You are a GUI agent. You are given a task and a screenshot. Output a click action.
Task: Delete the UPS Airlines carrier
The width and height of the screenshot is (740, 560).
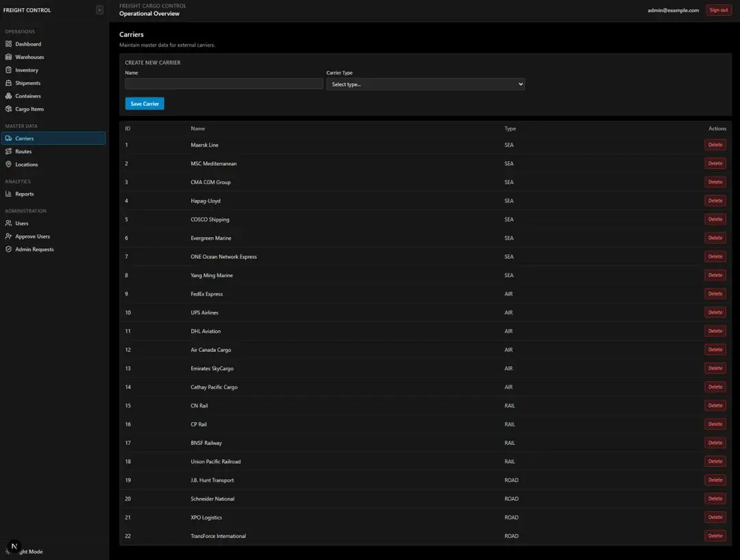pos(715,312)
